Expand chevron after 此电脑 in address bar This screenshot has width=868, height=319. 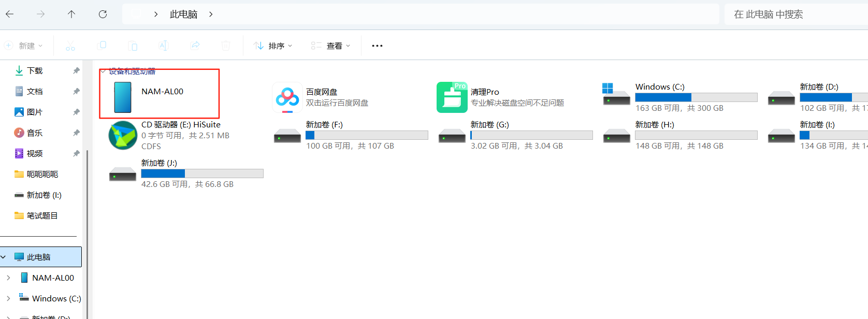211,15
